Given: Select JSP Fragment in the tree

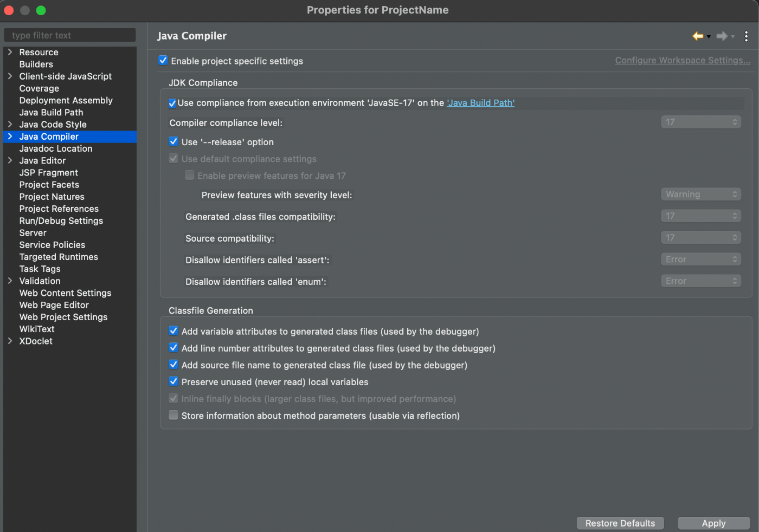Looking at the screenshot, I should pos(49,172).
